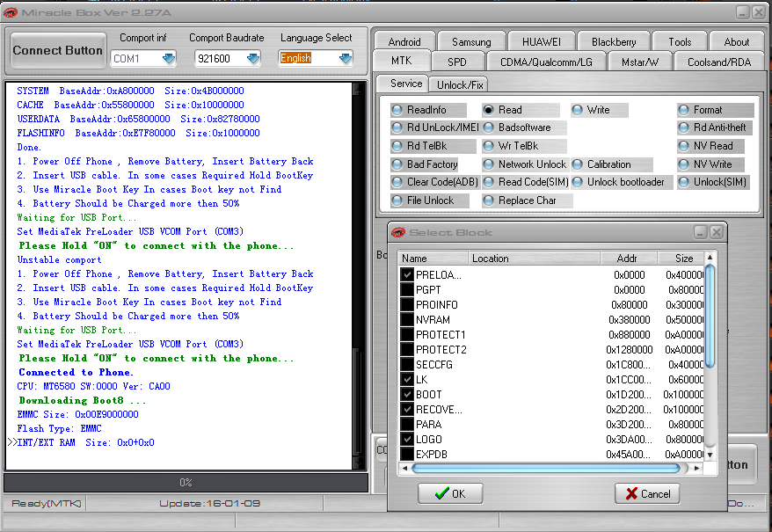Open the About tab
772x532 pixels.
(x=737, y=42)
